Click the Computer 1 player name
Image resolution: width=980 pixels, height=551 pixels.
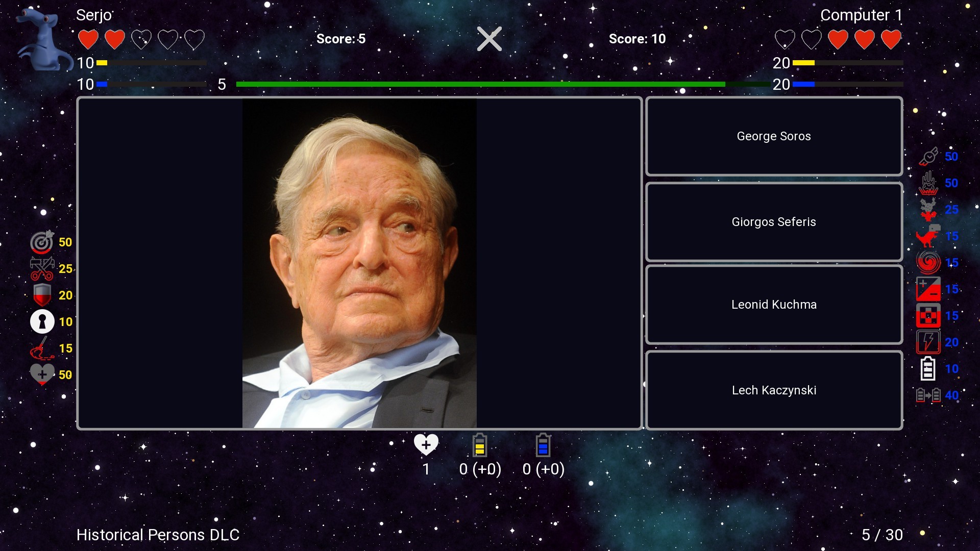coord(861,15)
